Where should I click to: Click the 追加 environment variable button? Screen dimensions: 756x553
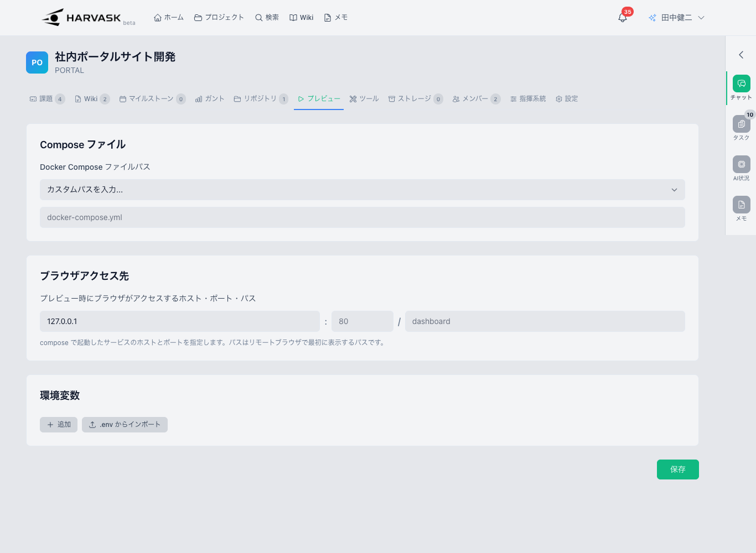click(59, 425)
